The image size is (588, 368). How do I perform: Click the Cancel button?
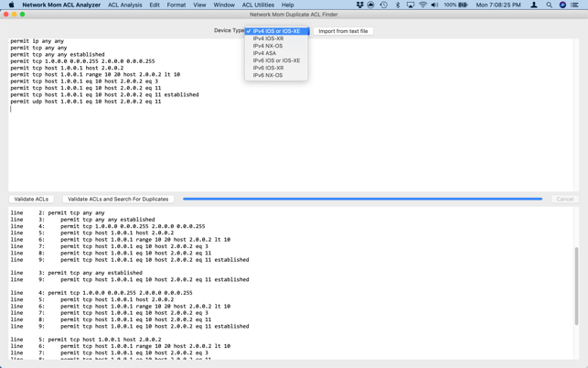coord(565,199)
